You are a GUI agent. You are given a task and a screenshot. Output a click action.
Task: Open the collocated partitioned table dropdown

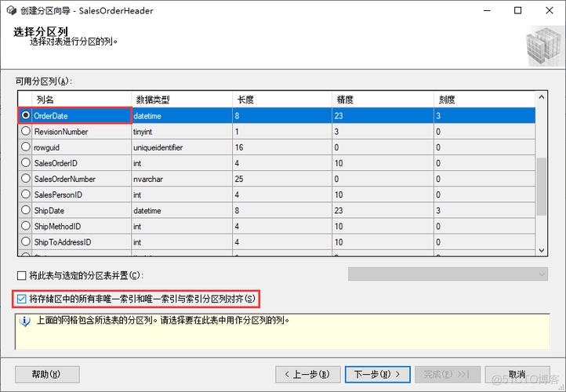448,274
